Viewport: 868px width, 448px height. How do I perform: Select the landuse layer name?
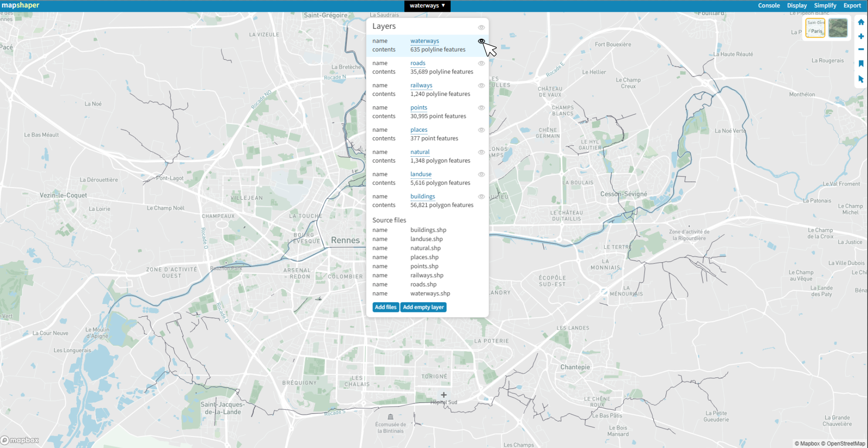pos(421,174)
